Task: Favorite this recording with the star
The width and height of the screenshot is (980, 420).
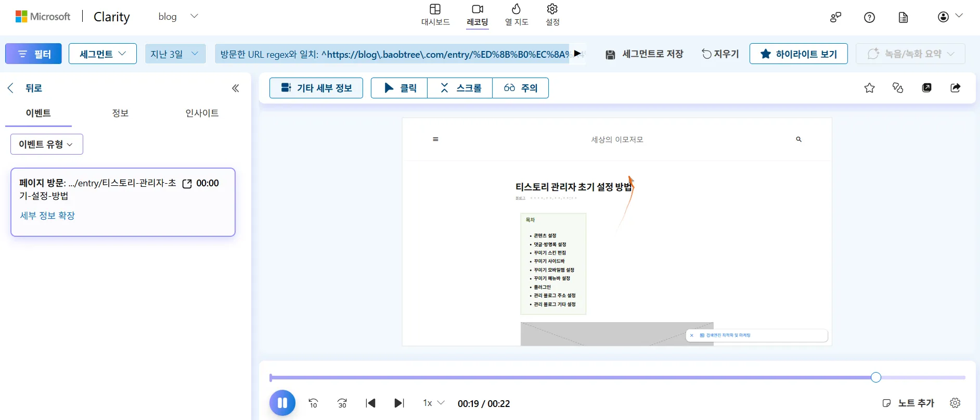Action: (x=869, y=88)
